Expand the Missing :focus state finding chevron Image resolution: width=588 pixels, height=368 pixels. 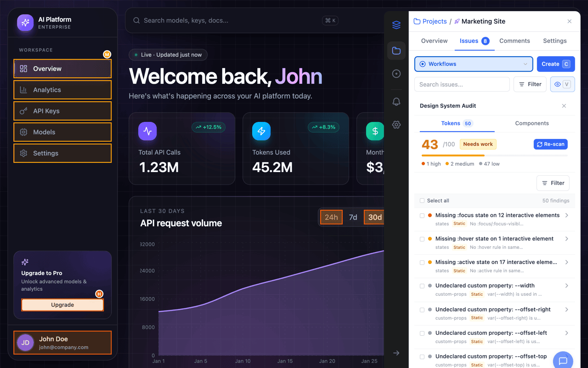point(567,215)
